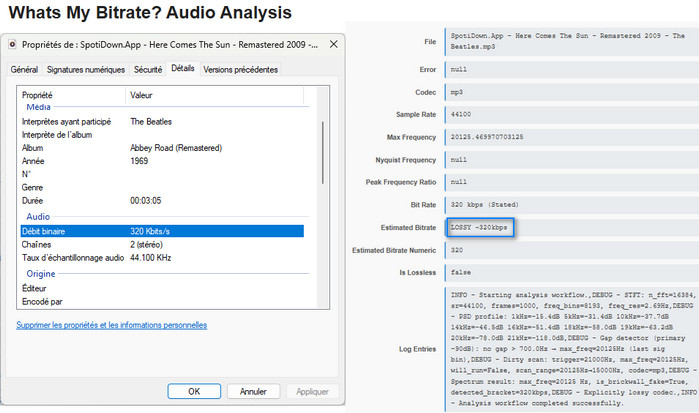The width and height of the screenshot is (699, 413).
Task: Select the Encodé par property row
Action: click(x=162, y=301)
